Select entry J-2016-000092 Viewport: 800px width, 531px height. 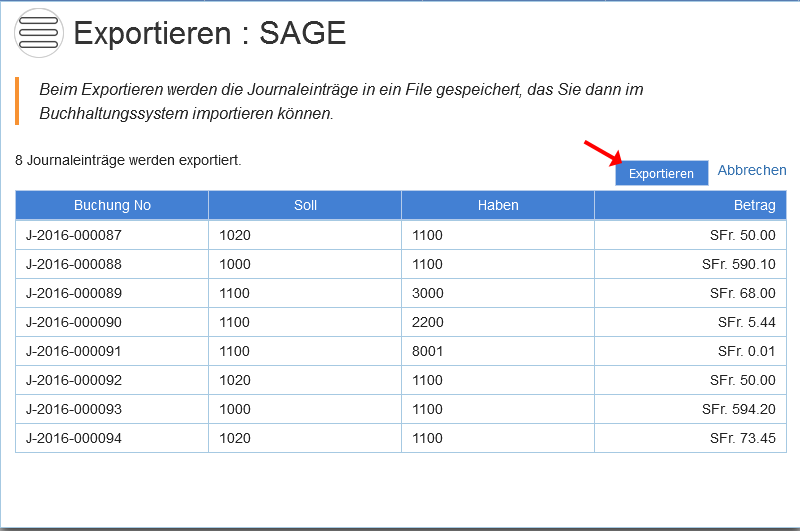pyautogui.click(x=74, y=381)
